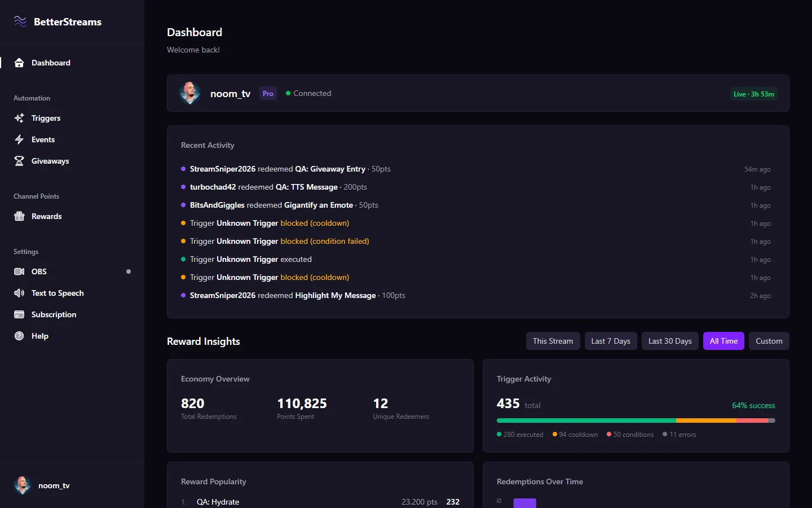This screenshot has height=508, width=812.
Task: Open Rewards using the gift icon
Action: [19, 216]
